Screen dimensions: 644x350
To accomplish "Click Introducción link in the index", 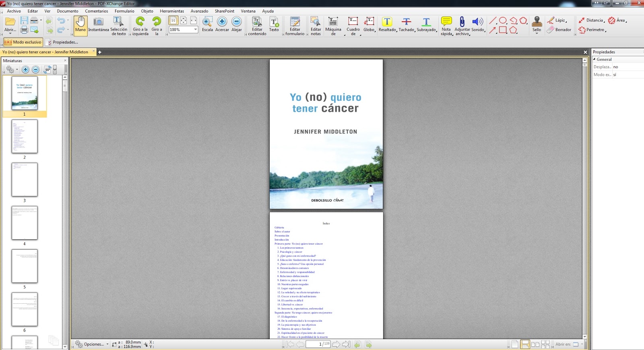I will tap(282, 240).
